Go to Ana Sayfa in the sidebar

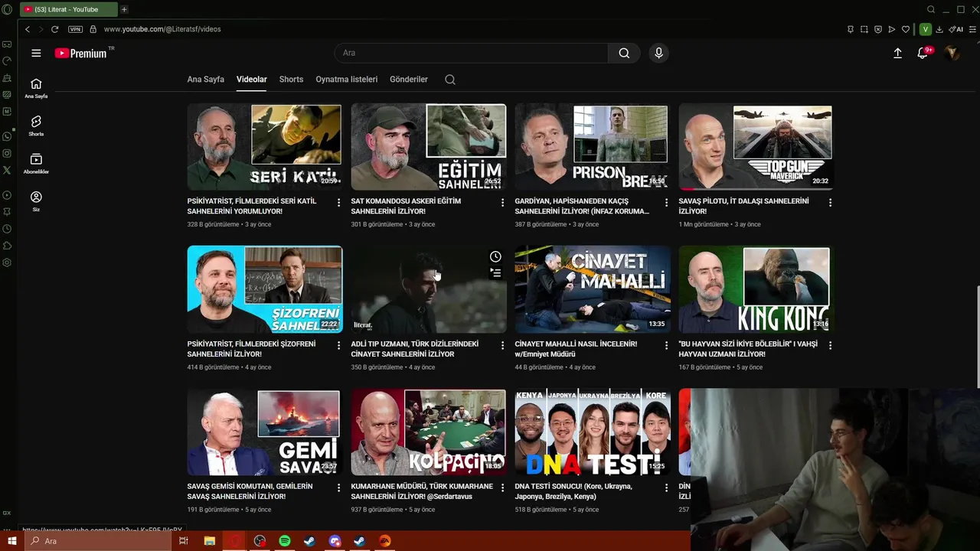(x=36, y=88)
